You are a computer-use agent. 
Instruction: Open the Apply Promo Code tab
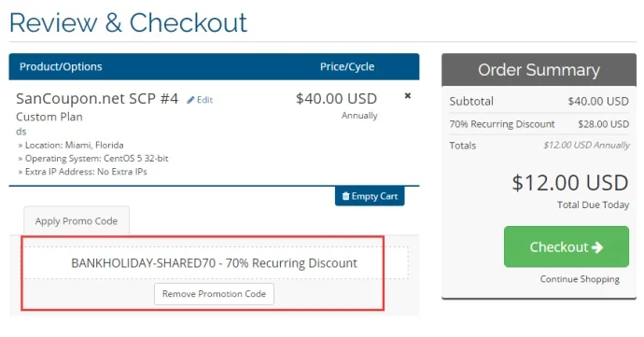77,221
